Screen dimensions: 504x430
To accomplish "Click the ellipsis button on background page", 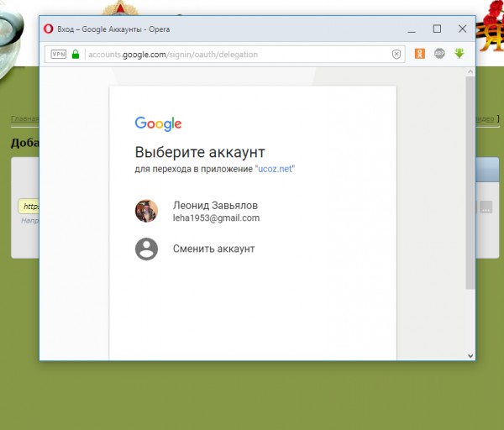I will [x=486, y=207].
